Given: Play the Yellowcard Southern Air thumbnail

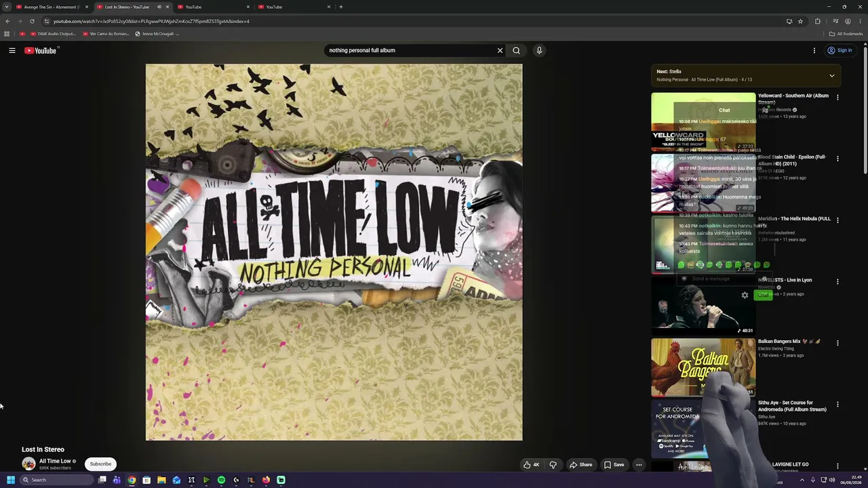Looking at the screenshot, I should click(x=703, y=121).
